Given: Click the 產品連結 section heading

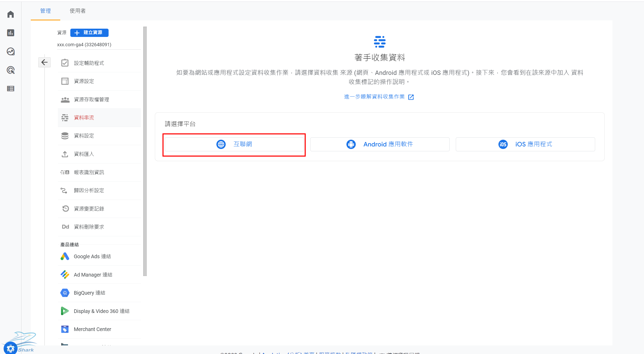Looking at the screenshot, I should point(70,245).
